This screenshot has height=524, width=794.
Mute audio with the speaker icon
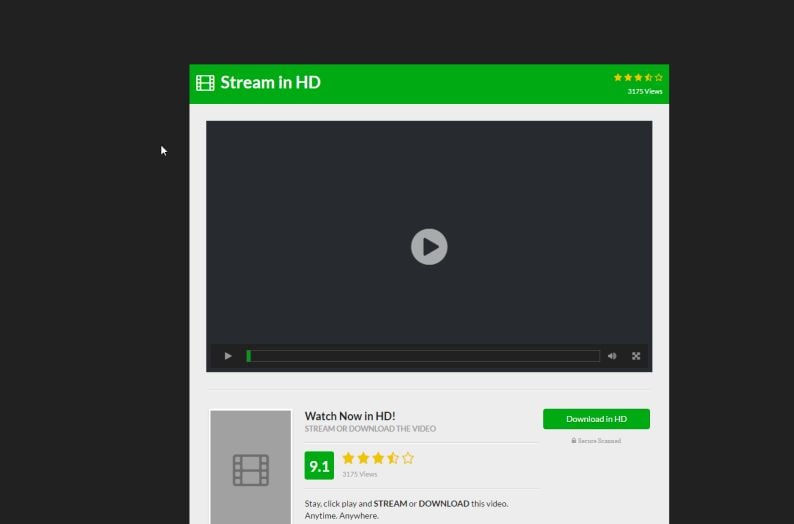tap(612, 356)
